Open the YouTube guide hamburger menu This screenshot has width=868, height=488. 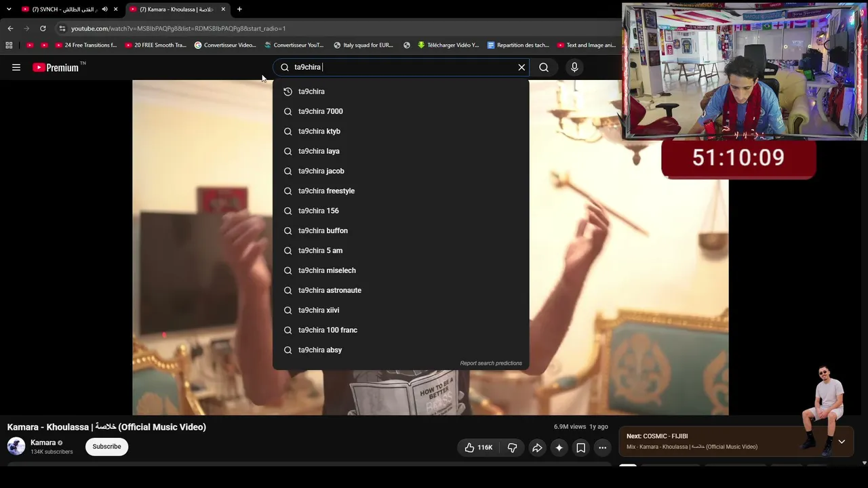click(x=16, y=67)
